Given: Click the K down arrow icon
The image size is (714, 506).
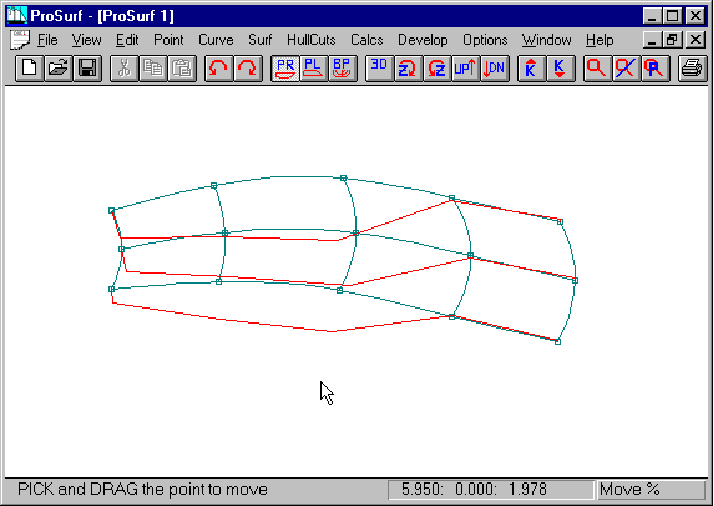Looking at the screenshot, I should 561,68.
